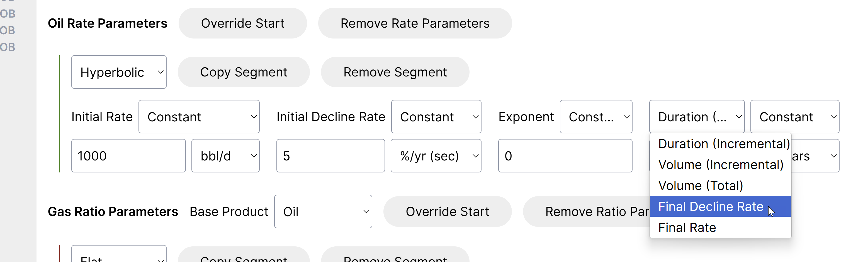Click the Initial Decline Rate value field

(330, 156)
